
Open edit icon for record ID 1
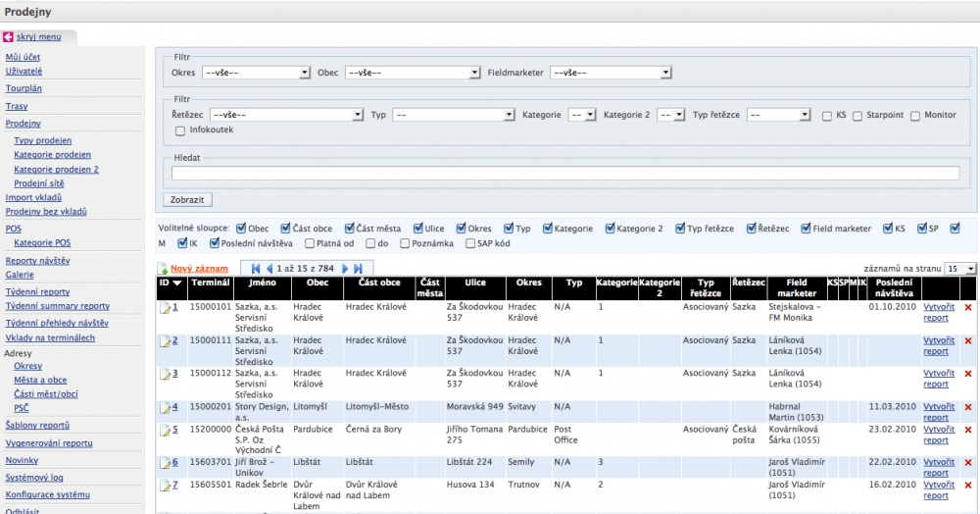pyautogui.click(x=165, y=308)
